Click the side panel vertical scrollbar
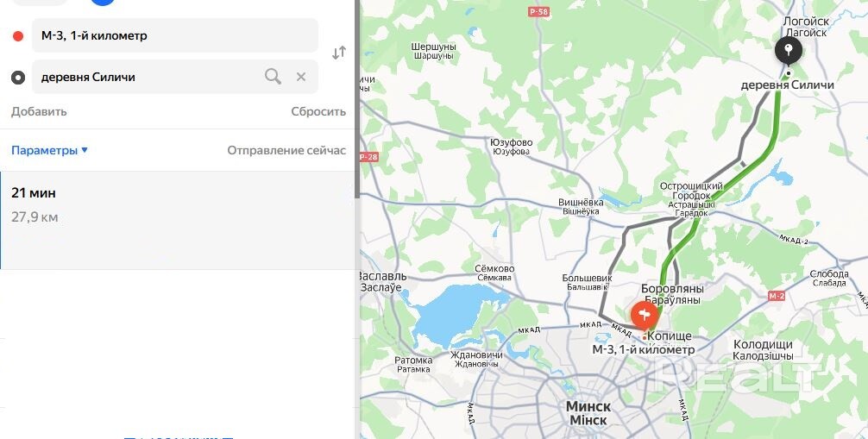This screenshot has height=439, width=868. point(357,100)
